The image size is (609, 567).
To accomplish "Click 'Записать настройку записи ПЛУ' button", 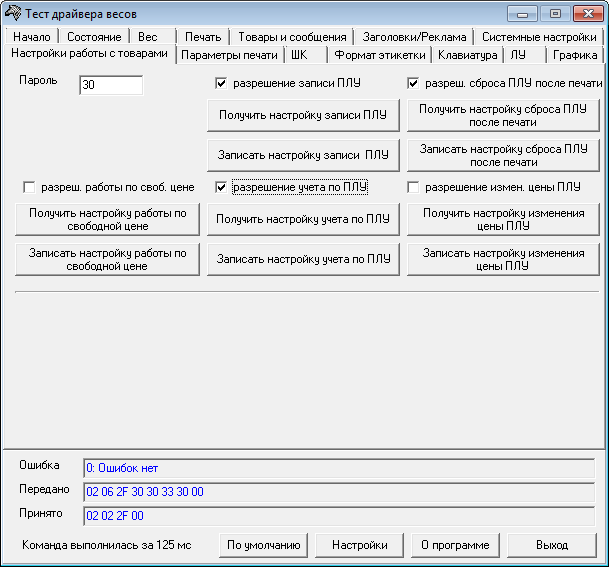I will (303, 155).
